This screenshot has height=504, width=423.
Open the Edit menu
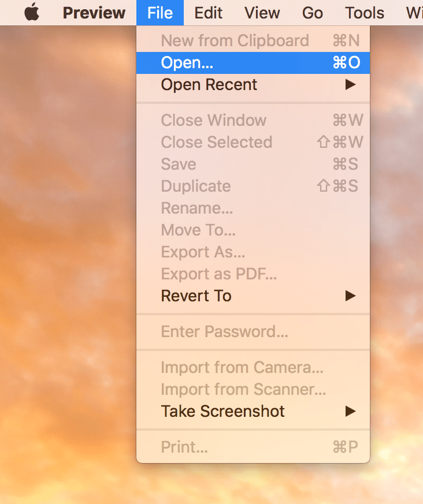click(x=208, y=13)
